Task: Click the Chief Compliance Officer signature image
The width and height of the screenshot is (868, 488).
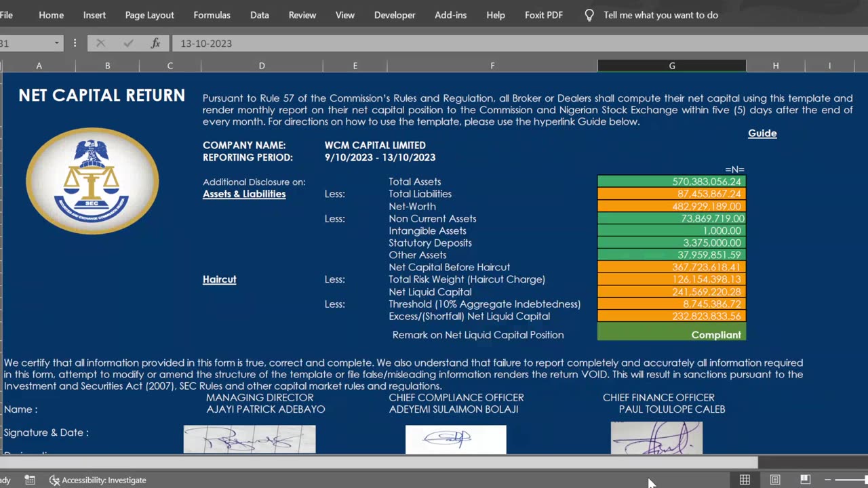Action: pos(456,439)
